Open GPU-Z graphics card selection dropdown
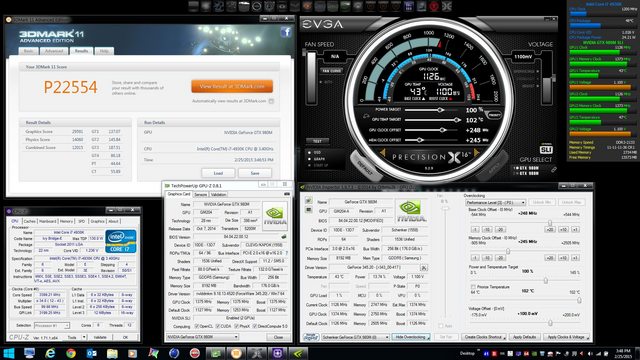Image resolution: width=640 pixels, height=360 pixels. [202, 337]
